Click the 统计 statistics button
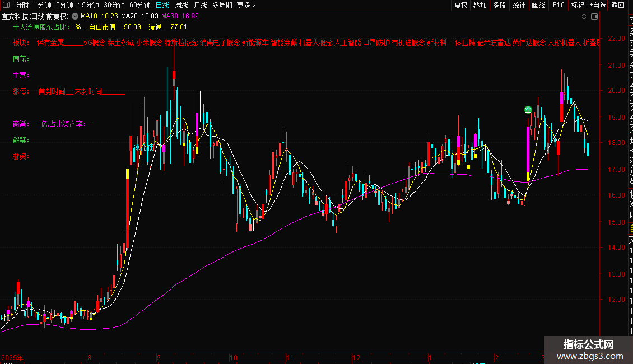Screen dimensions: 633x364 point(518,5)
